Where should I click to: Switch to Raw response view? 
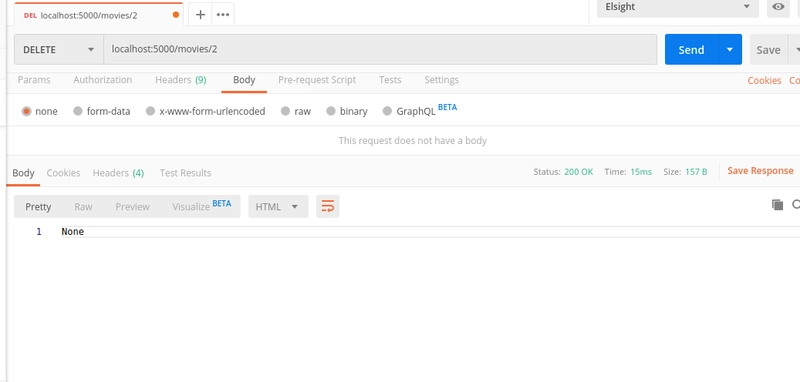pos(83,207)
